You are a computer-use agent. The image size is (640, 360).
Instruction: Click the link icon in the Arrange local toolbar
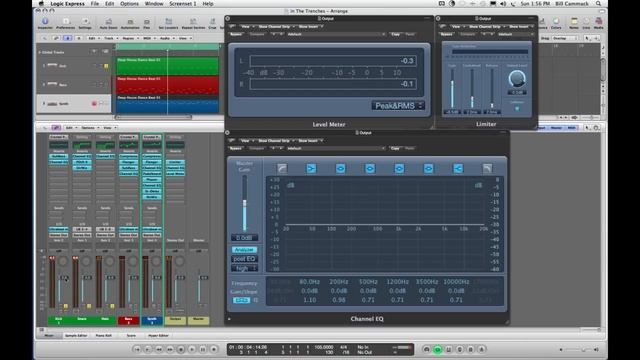point(56,38)
